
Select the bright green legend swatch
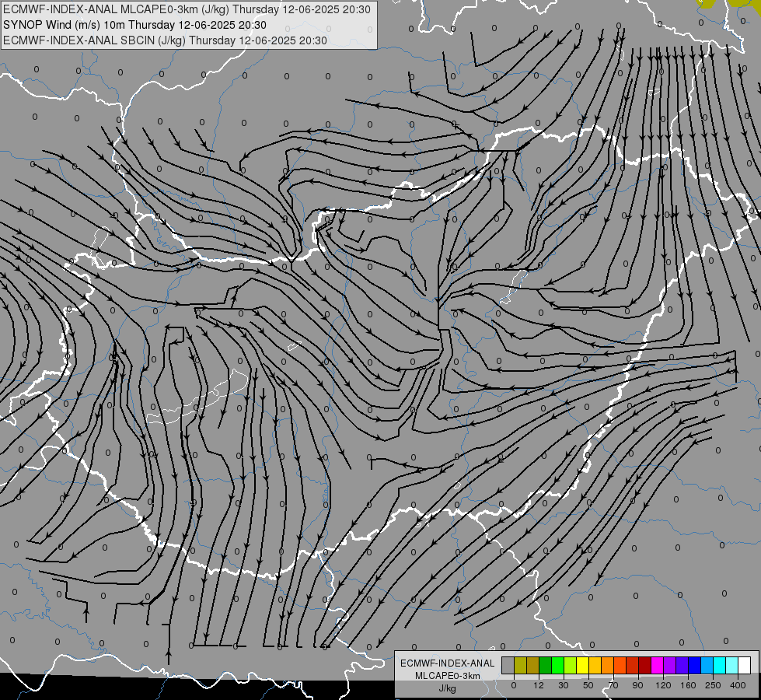pos(557,665)
